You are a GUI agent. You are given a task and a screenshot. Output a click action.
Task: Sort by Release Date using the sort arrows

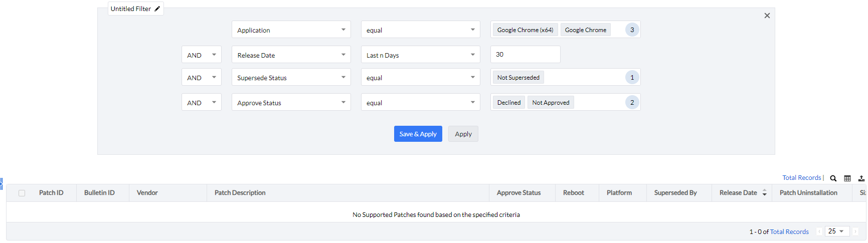point(764,193)
